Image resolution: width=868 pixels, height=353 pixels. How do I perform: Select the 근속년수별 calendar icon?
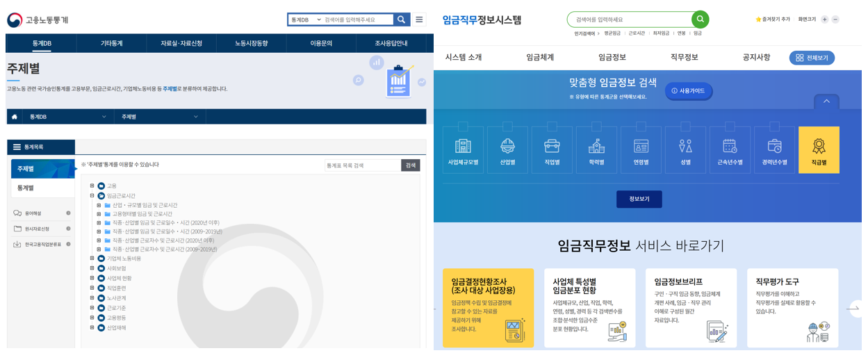730,146
